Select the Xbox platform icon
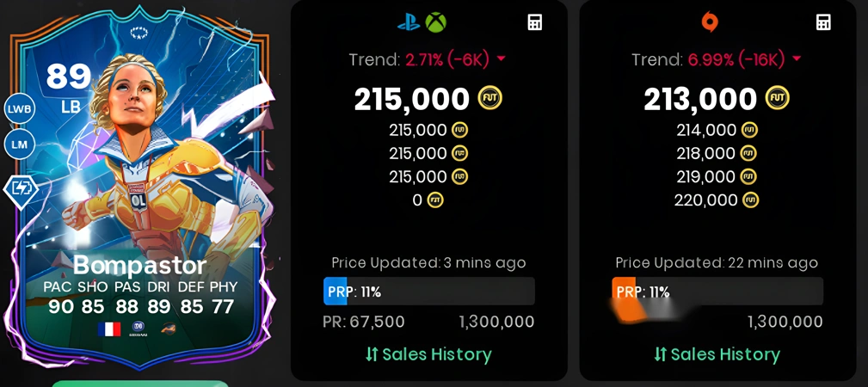868x387 pixels. (435, 22)
